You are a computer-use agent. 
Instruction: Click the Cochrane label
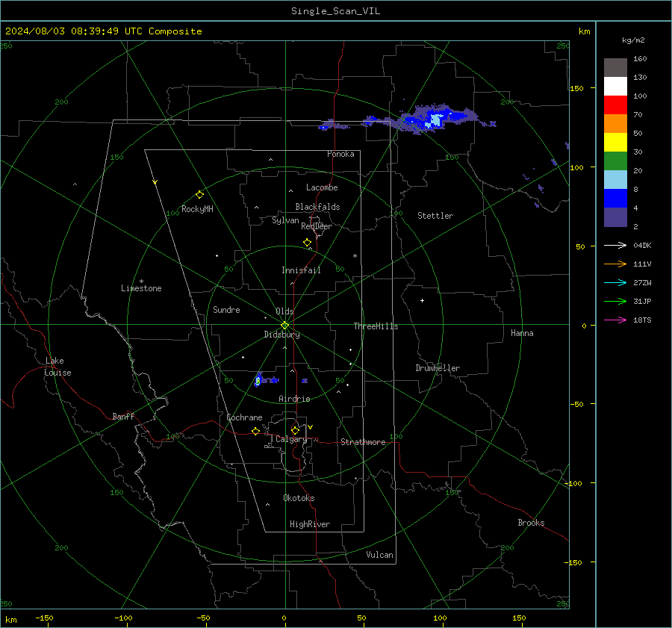[x=244, y=417]
